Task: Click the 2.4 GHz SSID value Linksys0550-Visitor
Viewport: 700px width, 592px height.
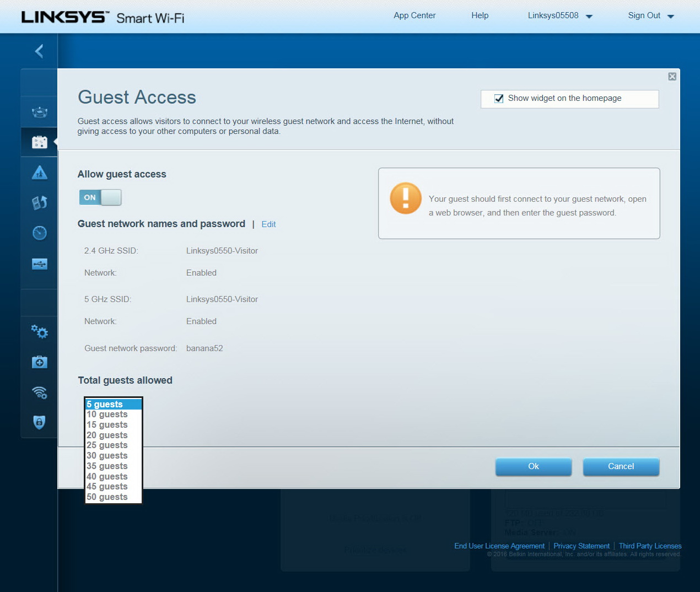Action: 222,251
